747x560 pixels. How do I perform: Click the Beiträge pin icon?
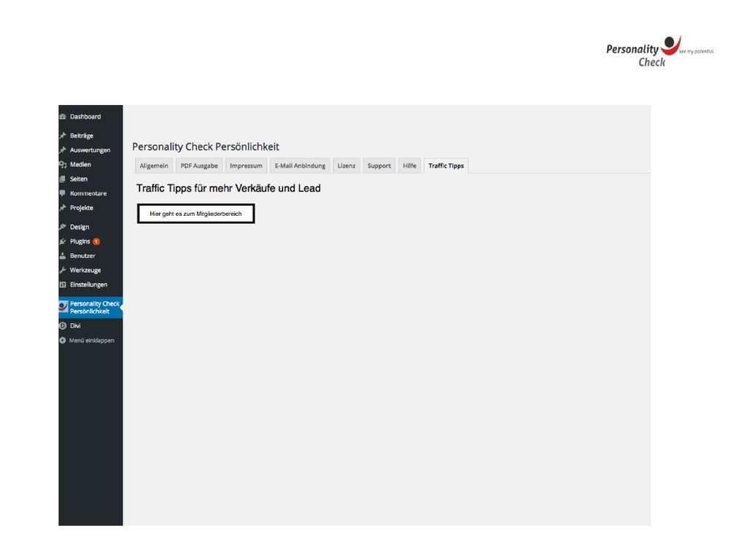63,136
